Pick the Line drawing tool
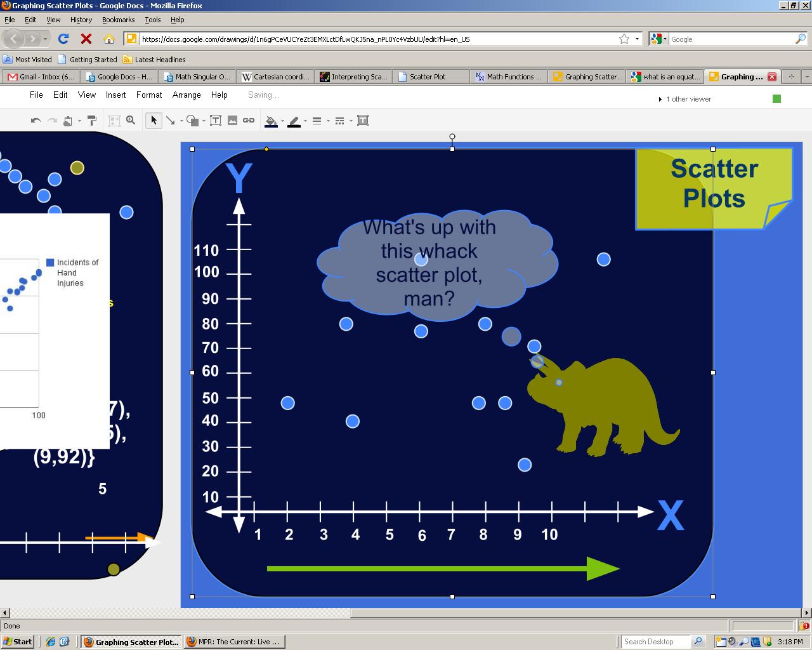Image resolution: width=812 pixels, height=650 pixels. pyautogui.click(x=170, y=120)
